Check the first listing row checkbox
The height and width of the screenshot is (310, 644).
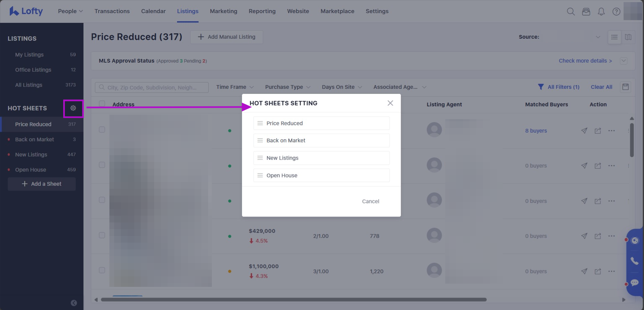(x=102, y=130)
